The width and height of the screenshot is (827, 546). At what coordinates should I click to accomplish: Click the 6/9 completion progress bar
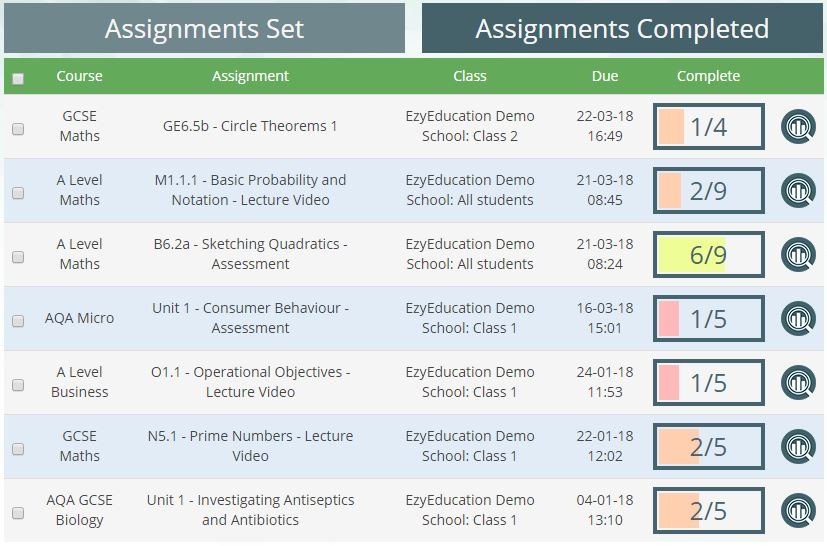709,255
